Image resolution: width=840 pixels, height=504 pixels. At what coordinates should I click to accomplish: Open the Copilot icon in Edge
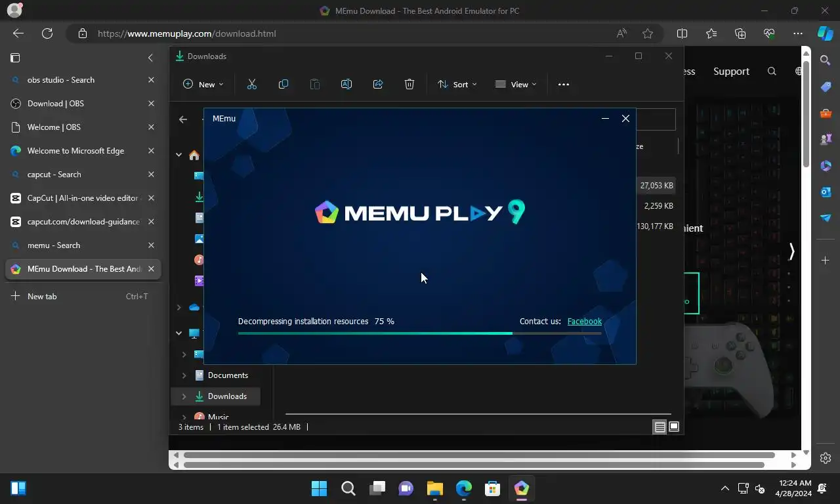coord(826,33)
